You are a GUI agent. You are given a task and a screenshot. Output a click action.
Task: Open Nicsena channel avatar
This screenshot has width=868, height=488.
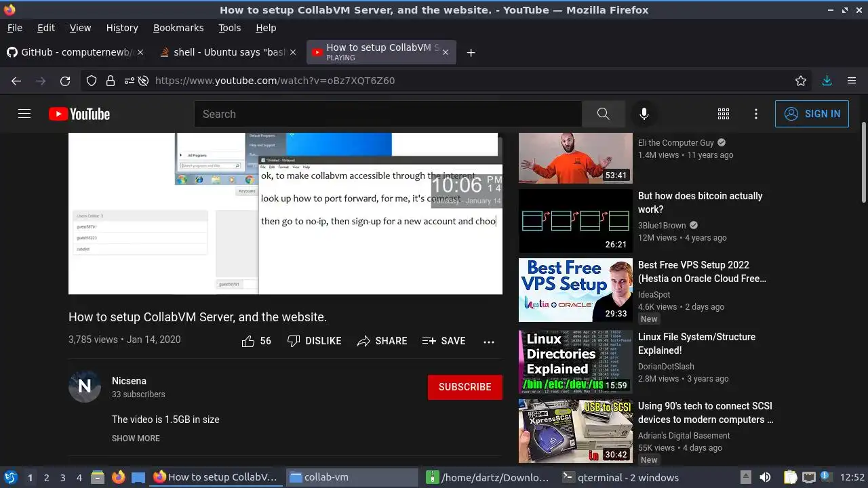click(x=85, y=386)
